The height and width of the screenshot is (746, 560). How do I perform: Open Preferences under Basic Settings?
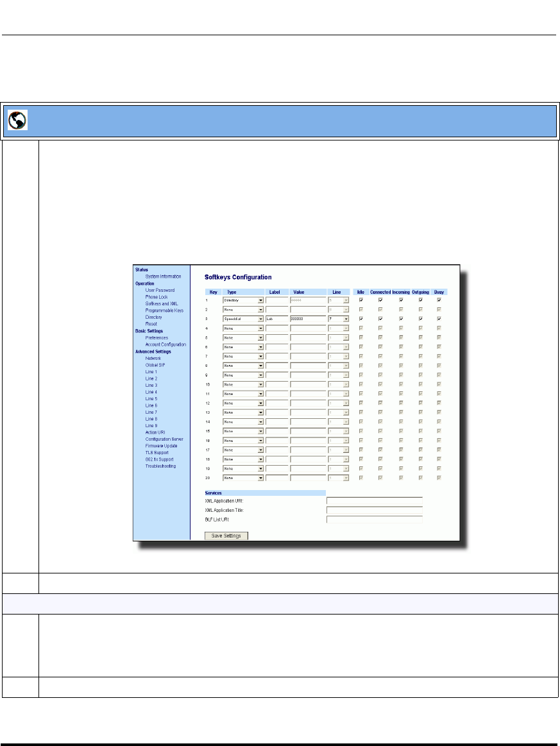[x=157, y=338]
